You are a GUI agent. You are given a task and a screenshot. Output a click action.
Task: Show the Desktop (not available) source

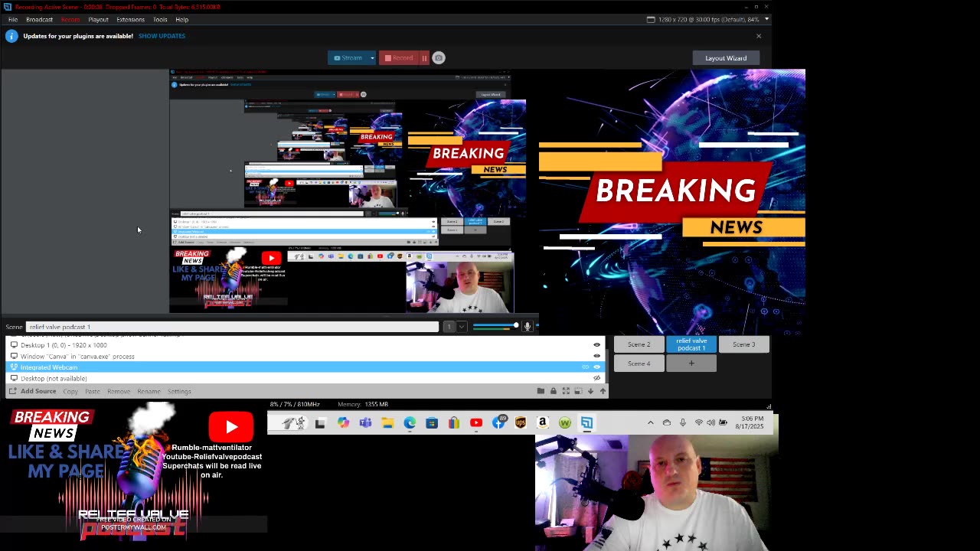click(597, 379)
